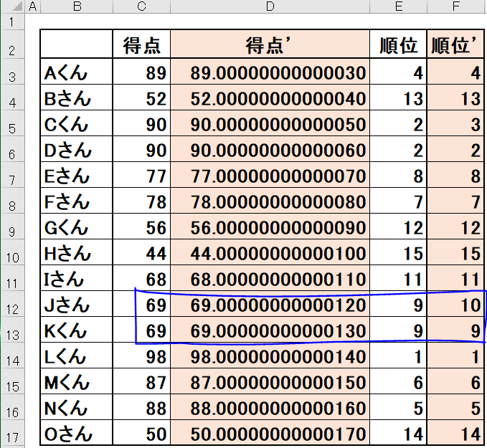Select row 12 header
The width and height of the screenshot is (487, 448).
tap(12, 304)
